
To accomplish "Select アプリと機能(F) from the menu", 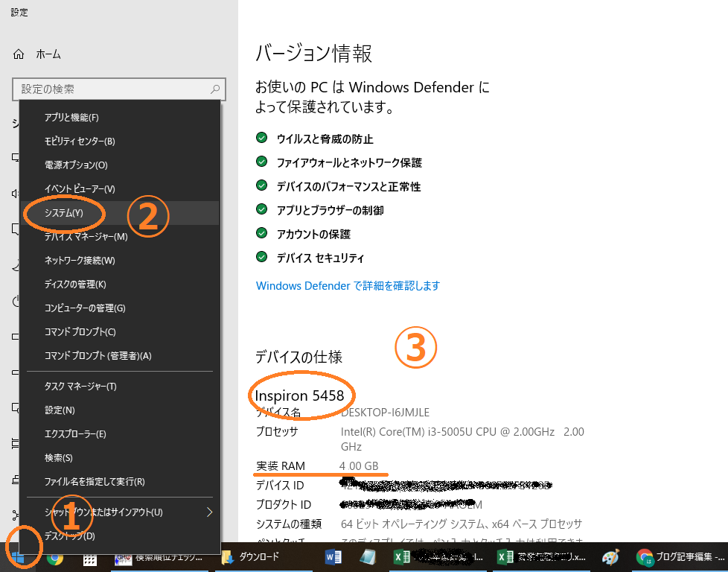I will (x=120, y=118).
